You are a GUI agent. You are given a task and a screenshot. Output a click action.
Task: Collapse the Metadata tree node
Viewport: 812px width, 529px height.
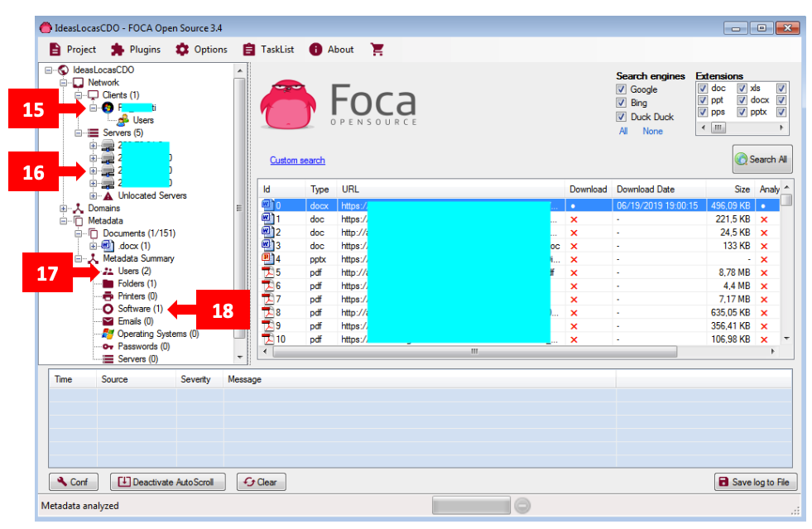63,221
